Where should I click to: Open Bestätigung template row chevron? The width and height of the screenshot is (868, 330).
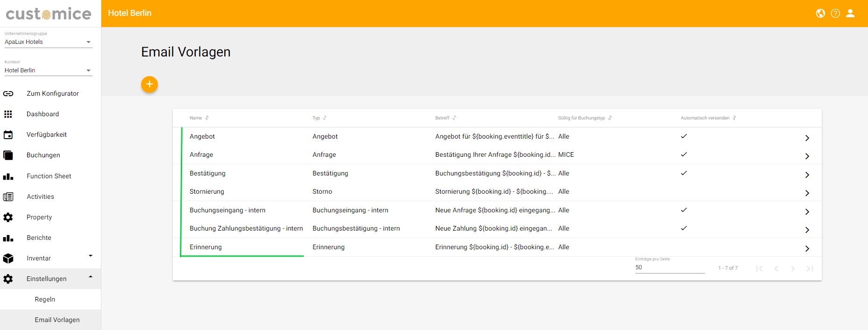(x=807, y=175)
